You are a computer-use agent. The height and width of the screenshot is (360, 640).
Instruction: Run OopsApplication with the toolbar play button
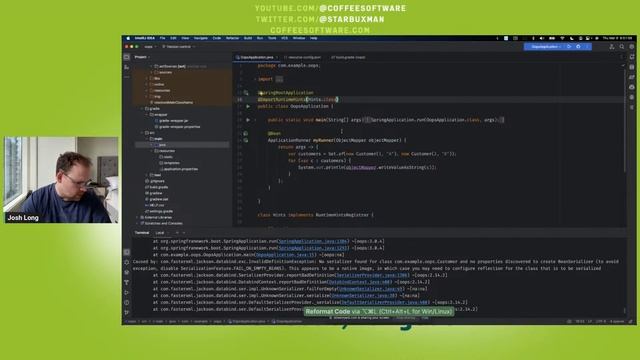[x=569, y=47]
